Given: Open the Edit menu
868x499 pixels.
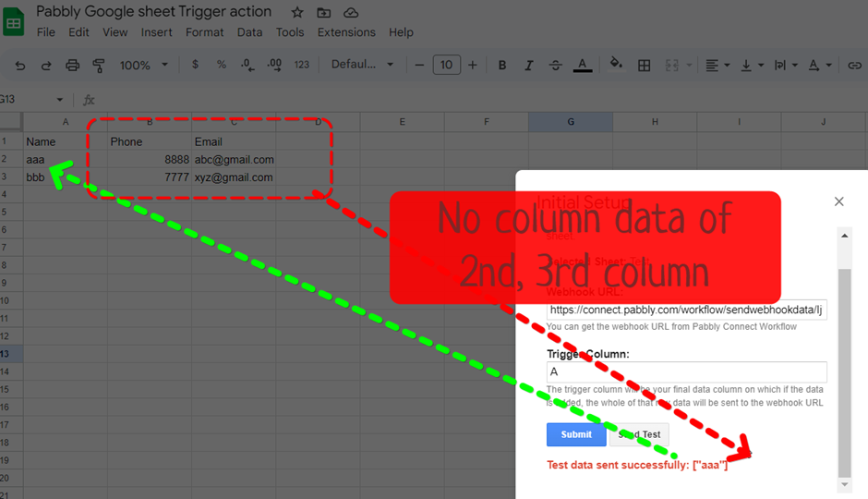Looking at the screenshot, I should [x=78, y=32].
